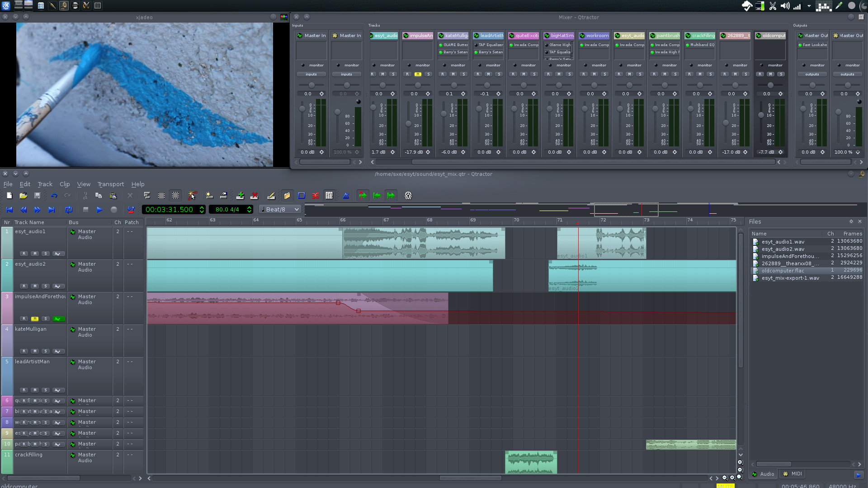Toggle the Loop transport button
The image size is (868, 488).
tap(69, 210)
